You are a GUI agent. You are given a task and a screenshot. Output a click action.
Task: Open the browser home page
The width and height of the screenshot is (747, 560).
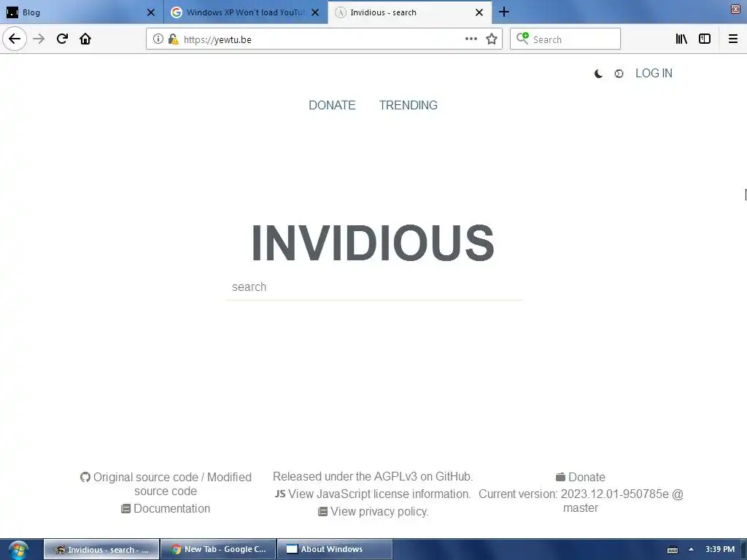coord(85,39)
